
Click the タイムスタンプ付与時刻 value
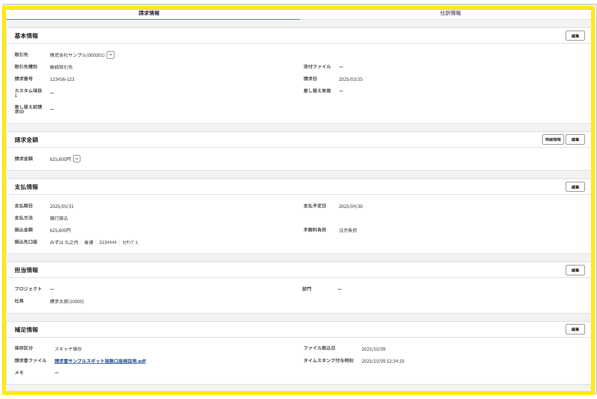pyautogui.click(x=383, y=361)
